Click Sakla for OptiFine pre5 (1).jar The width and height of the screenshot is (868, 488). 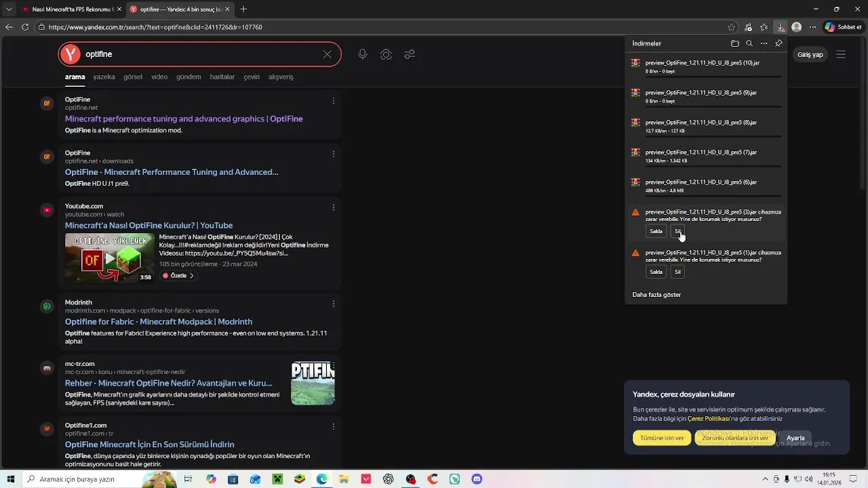click(656, 272)
